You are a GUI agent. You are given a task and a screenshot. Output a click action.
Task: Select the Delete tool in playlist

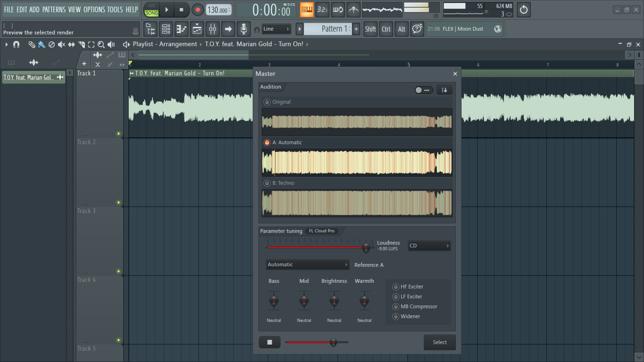(51, 44)
